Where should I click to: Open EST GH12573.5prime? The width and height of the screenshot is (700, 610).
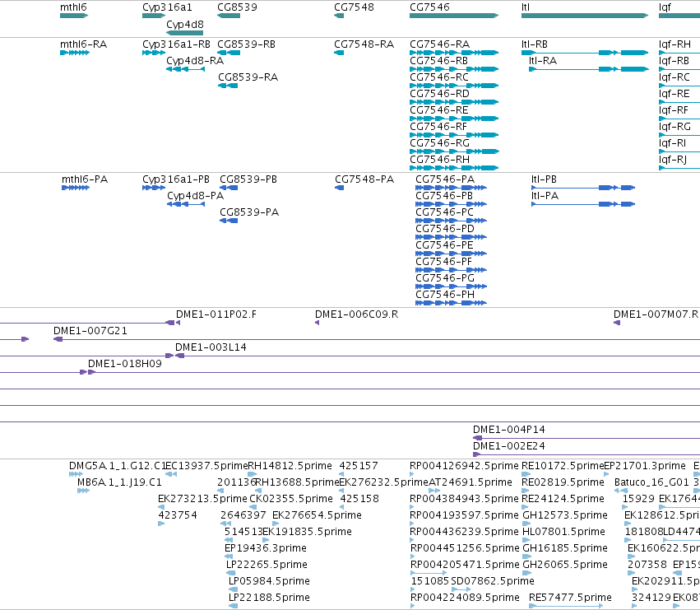tap(565, 515)
